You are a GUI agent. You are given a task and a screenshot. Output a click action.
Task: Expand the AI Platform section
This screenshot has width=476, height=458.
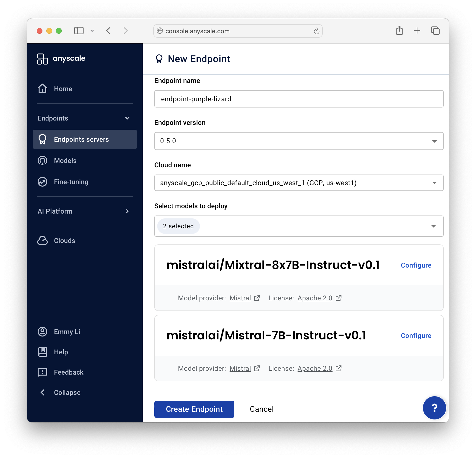[85, 211]
